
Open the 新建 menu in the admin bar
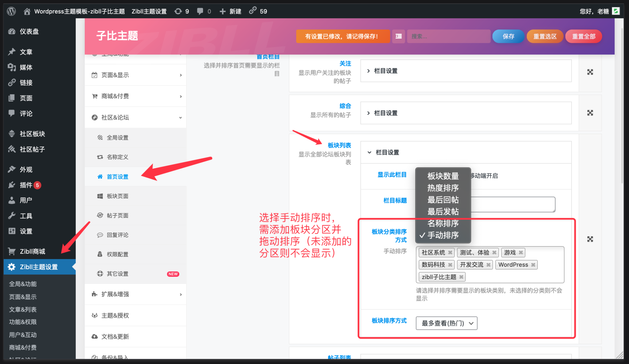click(230, 11)
